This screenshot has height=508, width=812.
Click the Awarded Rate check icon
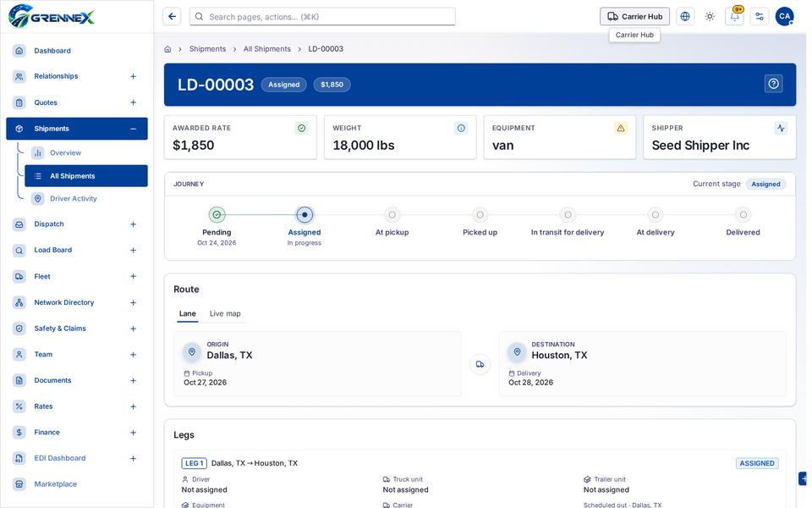[x=301, y=128]
